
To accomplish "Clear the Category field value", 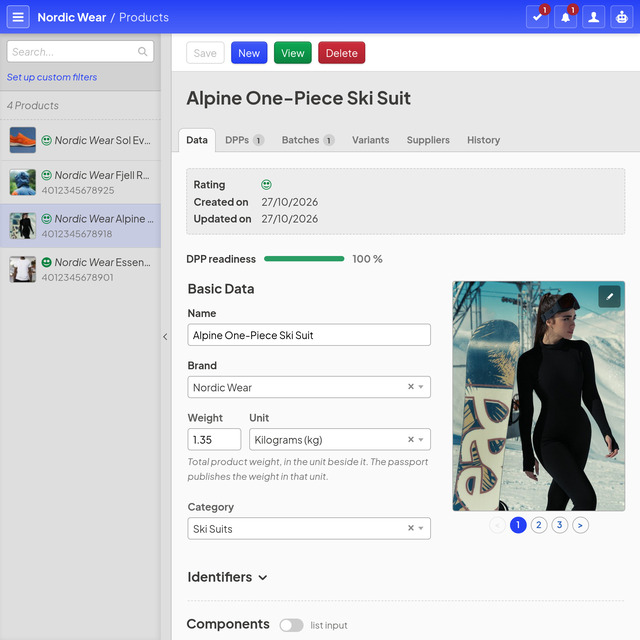I will (x=411, y=528).
